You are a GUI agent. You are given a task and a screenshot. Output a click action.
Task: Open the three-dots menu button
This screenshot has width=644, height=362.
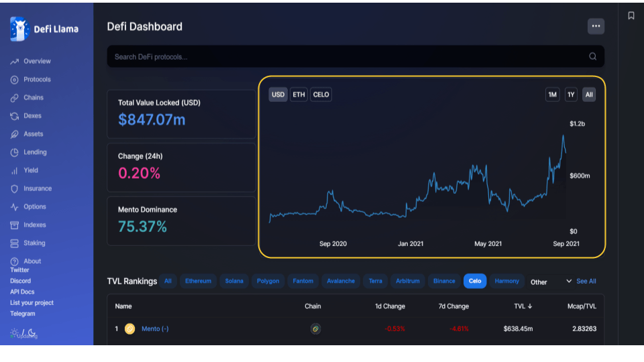click(596, 26)
